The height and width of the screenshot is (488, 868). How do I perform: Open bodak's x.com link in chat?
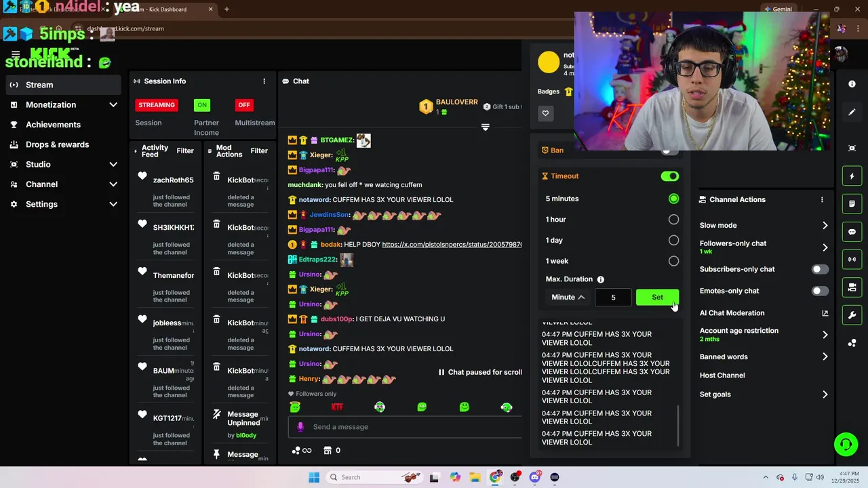[x=452, y=244]
